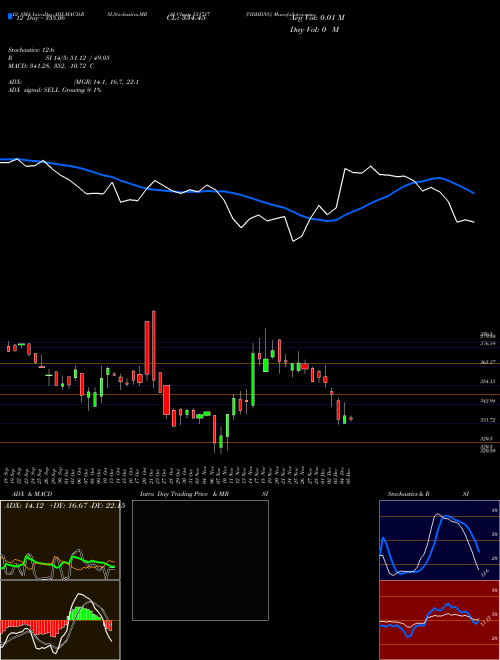This screenshot has height=660, width=500.
Task: Click the 12.6 value on stochastics chart
Action: pyautogui.click(x=484, y=573)
